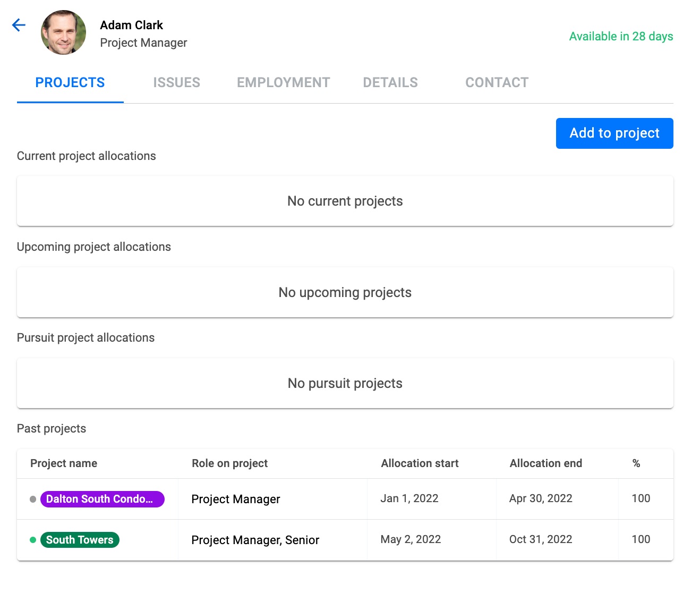Switch to the Projects tab
Screen dimensions: 700x593
tap(70, 83)
